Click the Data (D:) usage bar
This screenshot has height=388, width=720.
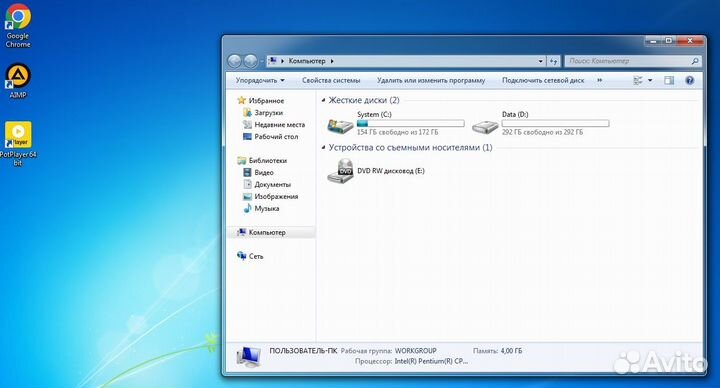click(555, 124)
